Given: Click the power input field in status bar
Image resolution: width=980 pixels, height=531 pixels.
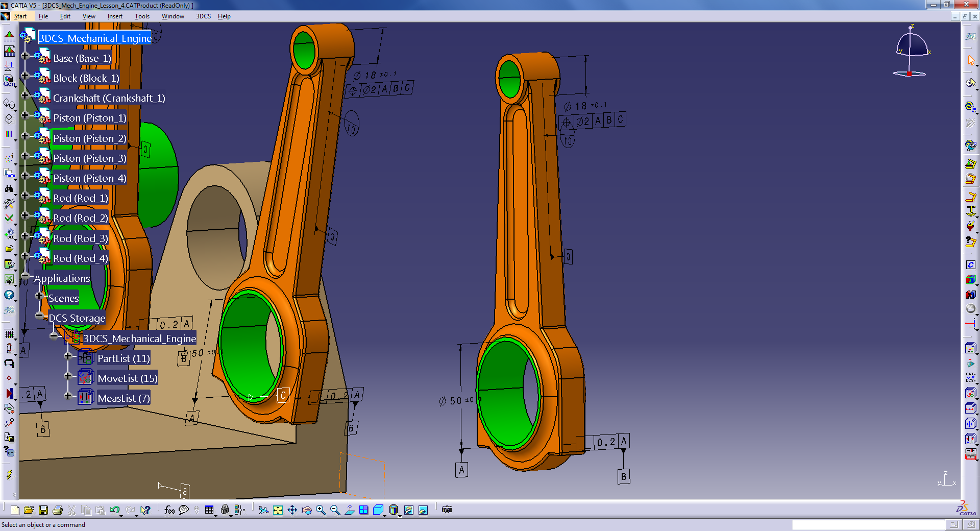Looking at the screenshot, I should [868, 525].
